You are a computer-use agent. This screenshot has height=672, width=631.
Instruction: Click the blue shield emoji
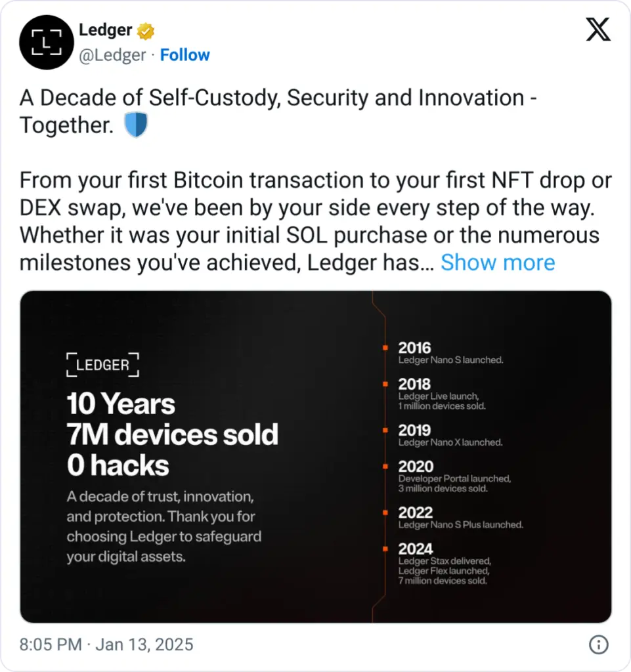136,125
